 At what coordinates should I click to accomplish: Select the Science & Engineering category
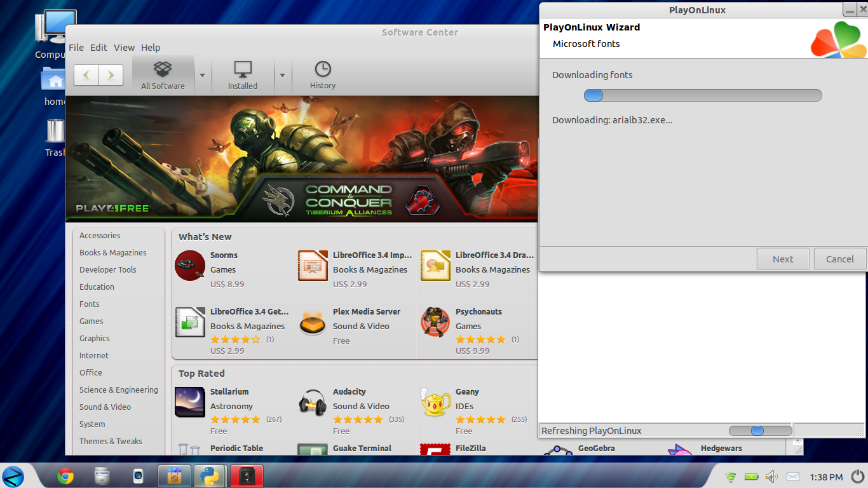tap(119, 390)
